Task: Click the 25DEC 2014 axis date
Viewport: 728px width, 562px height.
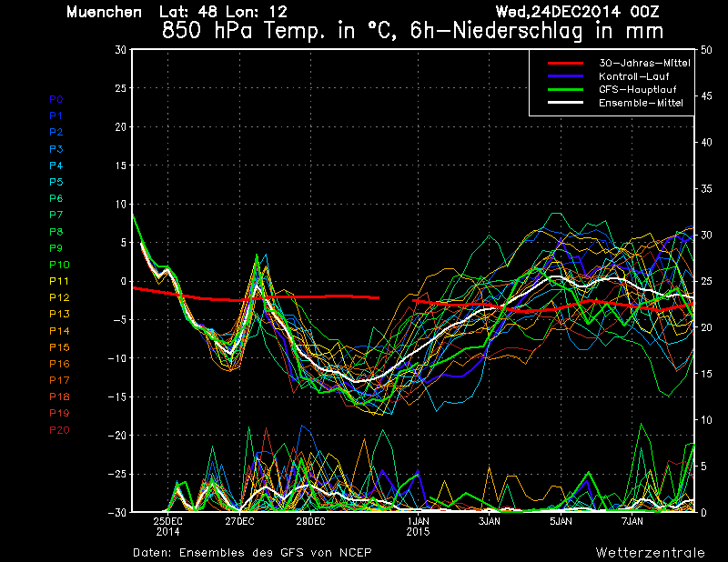Action: click(x=167, y=527)
